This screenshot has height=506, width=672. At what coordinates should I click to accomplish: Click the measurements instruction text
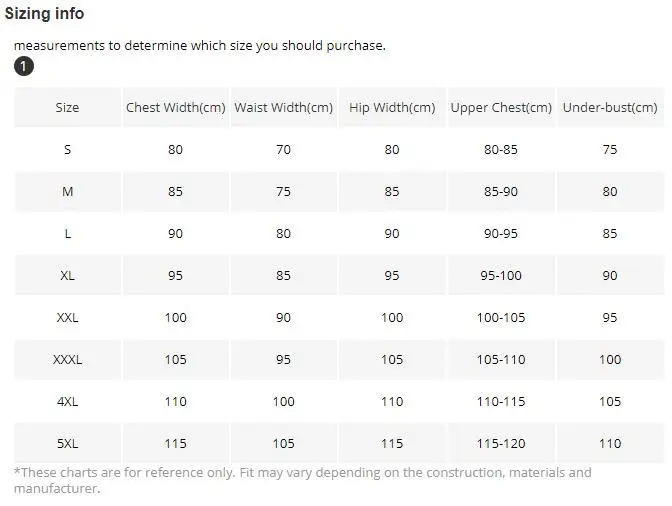pos(200,45)
